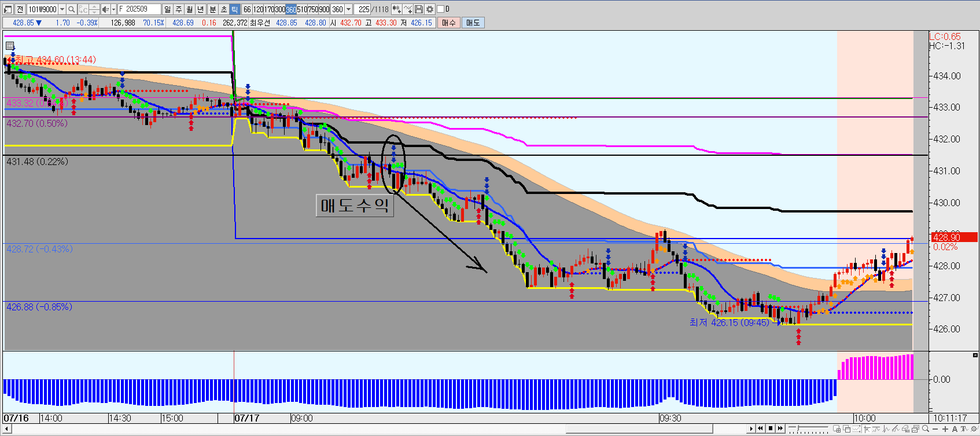Click the save chart floppy icon
Screen dimensions: 980x436
click(419, 9)
